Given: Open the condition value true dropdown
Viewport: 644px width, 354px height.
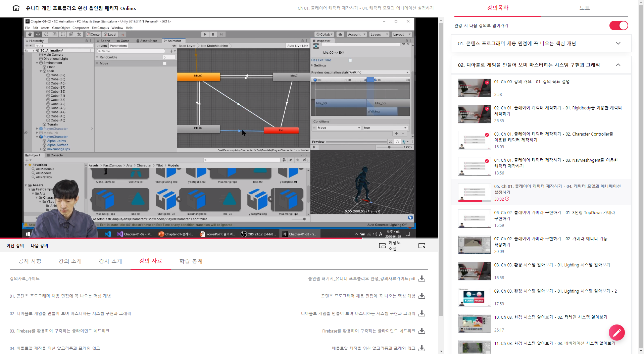Looking at the screenshot, I should coord(385,128).
